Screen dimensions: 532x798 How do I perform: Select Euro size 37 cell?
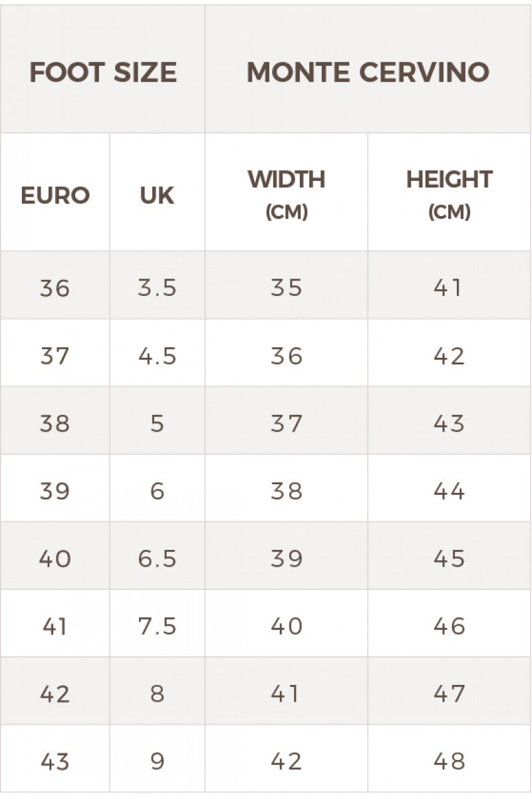click(x=55, y=356)
